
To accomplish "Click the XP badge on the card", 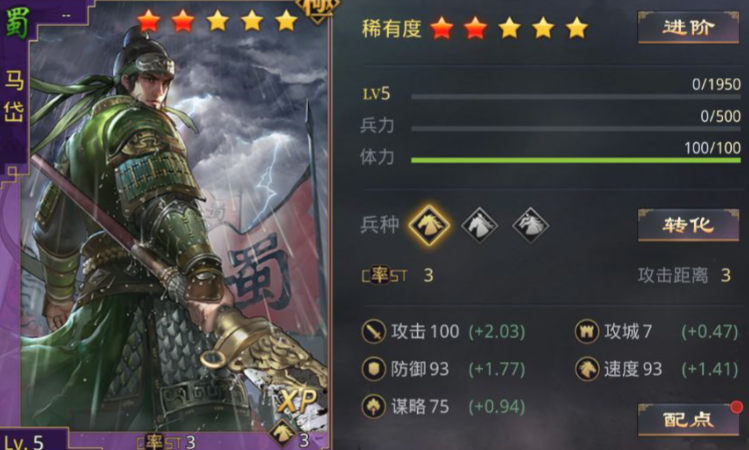I will (x=297, y=401).
